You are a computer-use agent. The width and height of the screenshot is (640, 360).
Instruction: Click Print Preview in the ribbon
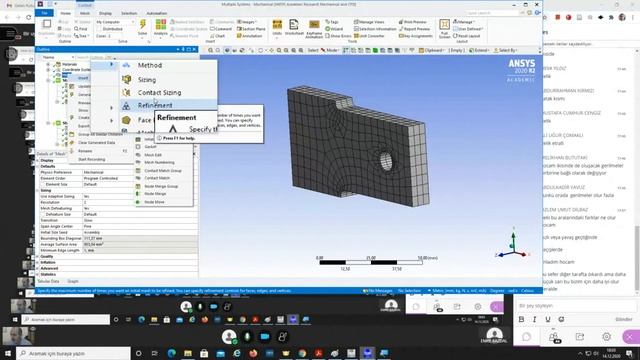[x=412, y=22]
